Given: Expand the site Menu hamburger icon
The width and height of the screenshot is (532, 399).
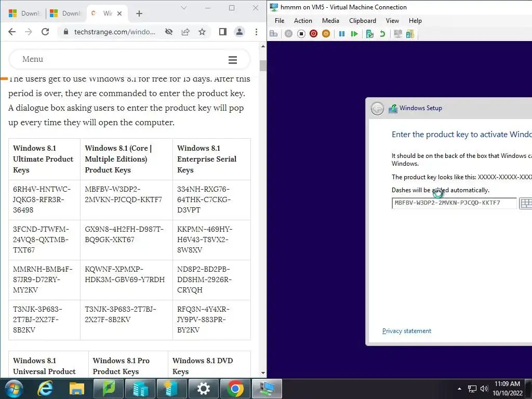Looking at the screenshot, I should pos(233,60).
